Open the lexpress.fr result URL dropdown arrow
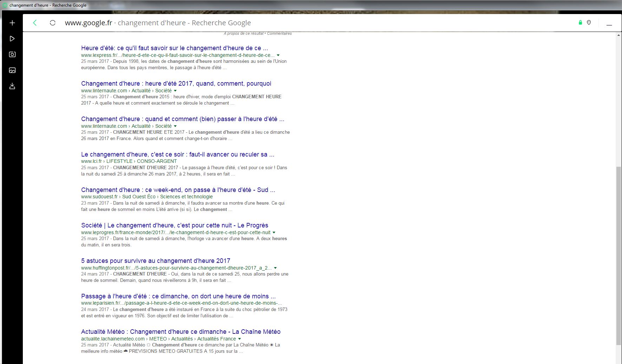 [x=278, y=55]
